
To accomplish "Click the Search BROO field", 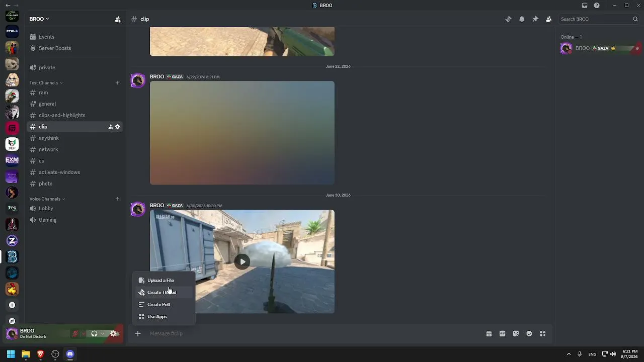I will click(599, 19).
